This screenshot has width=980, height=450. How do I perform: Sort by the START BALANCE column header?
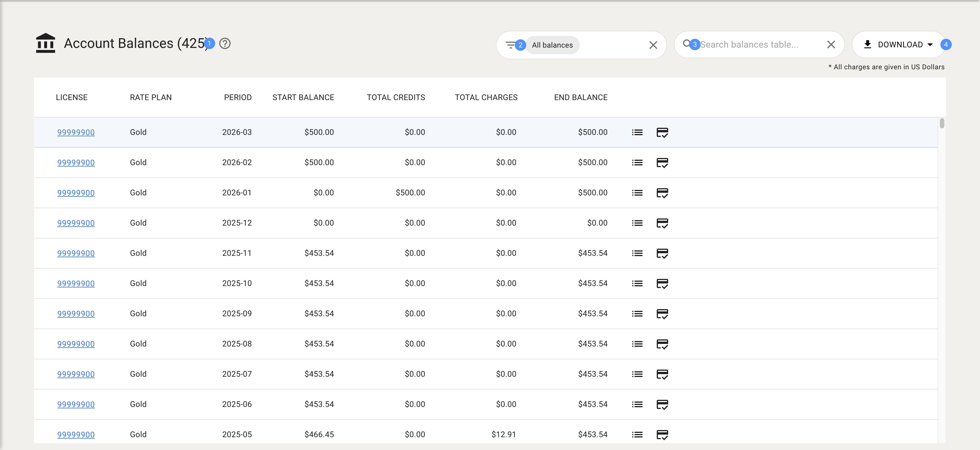click(303, 98)
